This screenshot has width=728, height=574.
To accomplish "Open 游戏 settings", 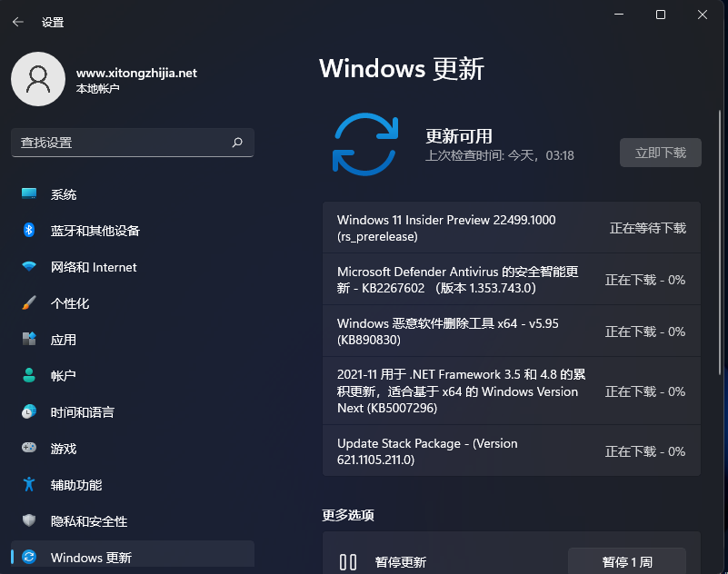I will 133,449.
